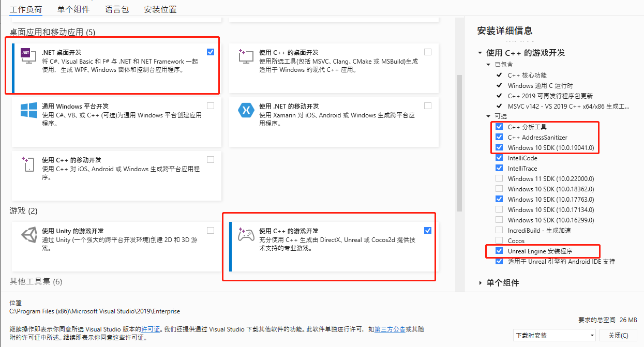Switch to the 单个组件 tab
This screenshot has height=347, width=644.
[x=73, y=9]
